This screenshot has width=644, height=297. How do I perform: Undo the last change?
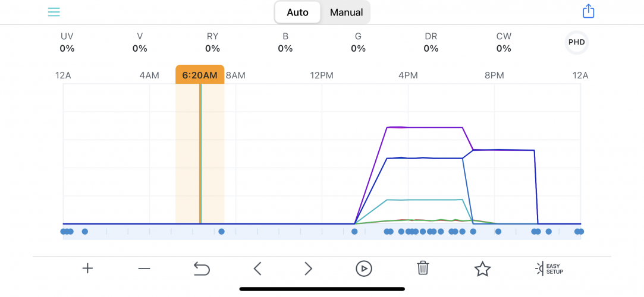click(x=202, y=269)
